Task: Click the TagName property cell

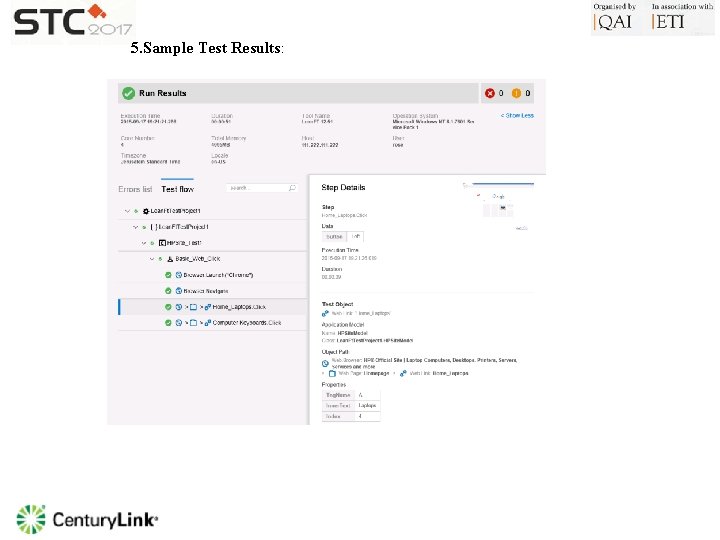Action: (338, 395)
